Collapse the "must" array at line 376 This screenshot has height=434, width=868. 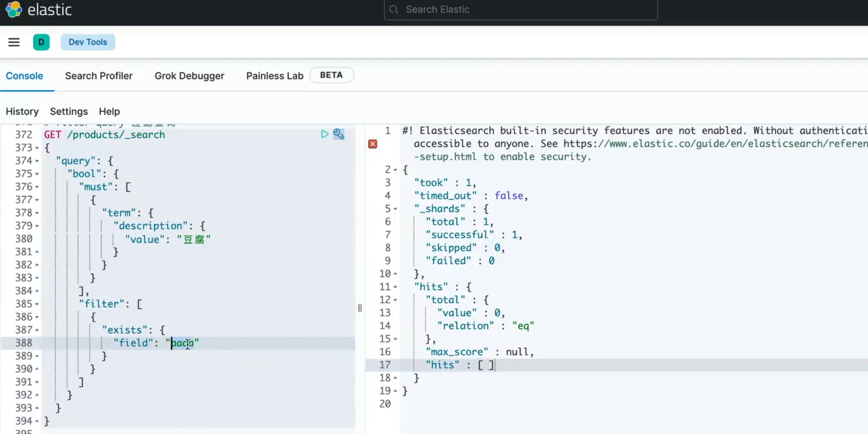37,187
